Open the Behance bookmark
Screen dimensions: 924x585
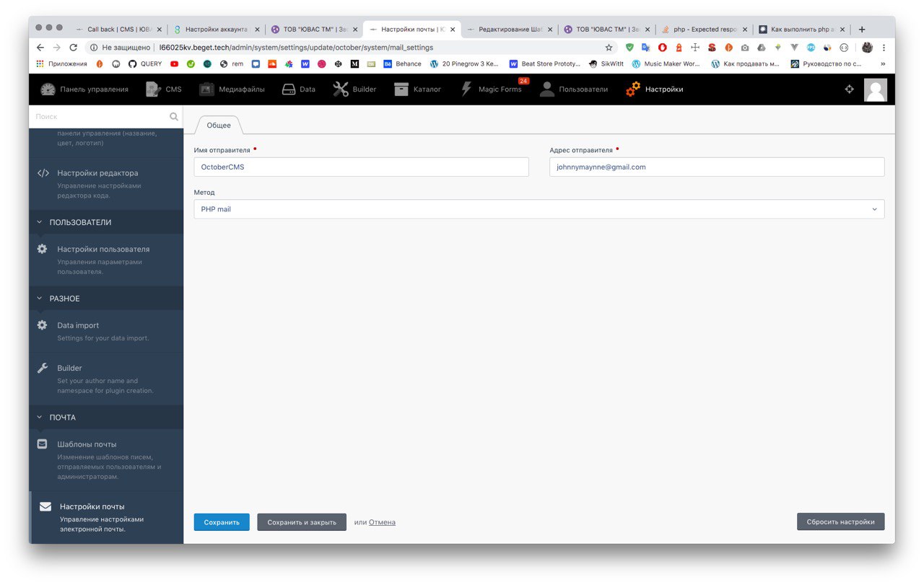coord(402,63)
